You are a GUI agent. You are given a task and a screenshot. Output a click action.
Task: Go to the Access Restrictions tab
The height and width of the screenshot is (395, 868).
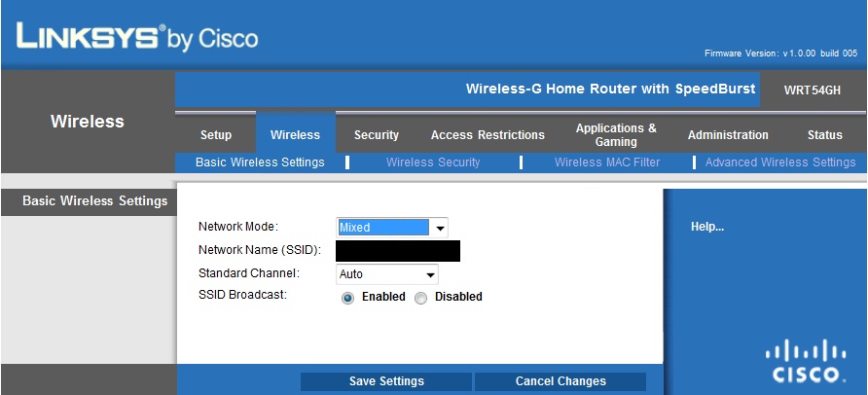[x=488, y=135]
